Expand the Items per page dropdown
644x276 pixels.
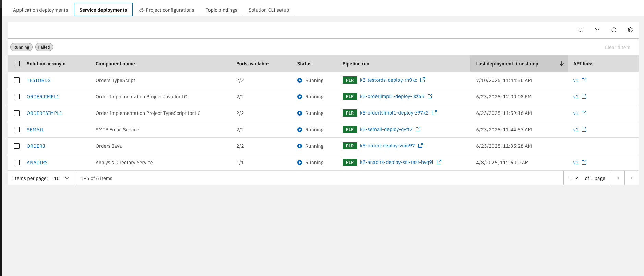pyautogui.click(x=61, y=178)
